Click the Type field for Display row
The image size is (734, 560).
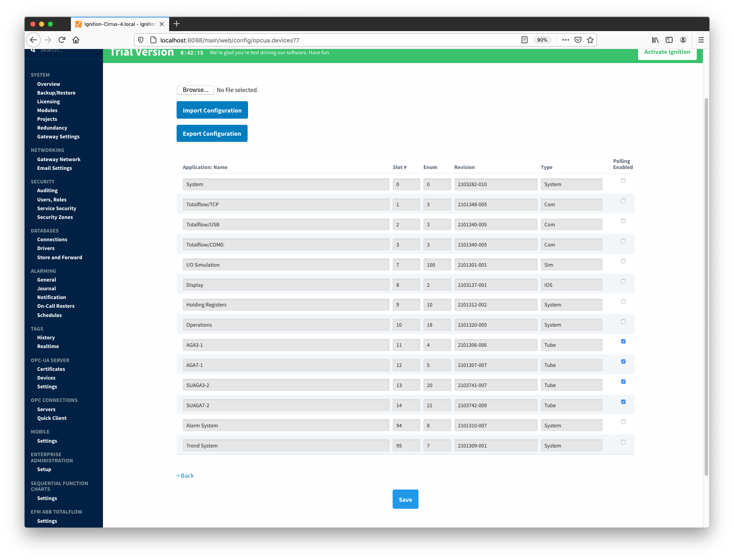pyautogui.click(x=571, y=285)
